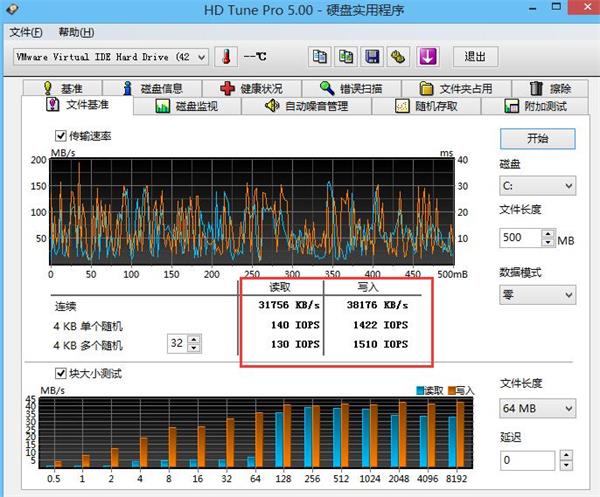The width and height of the screenshot is (600, 497).
Task: Click the 500 file length input field
Action: point(521,238)
